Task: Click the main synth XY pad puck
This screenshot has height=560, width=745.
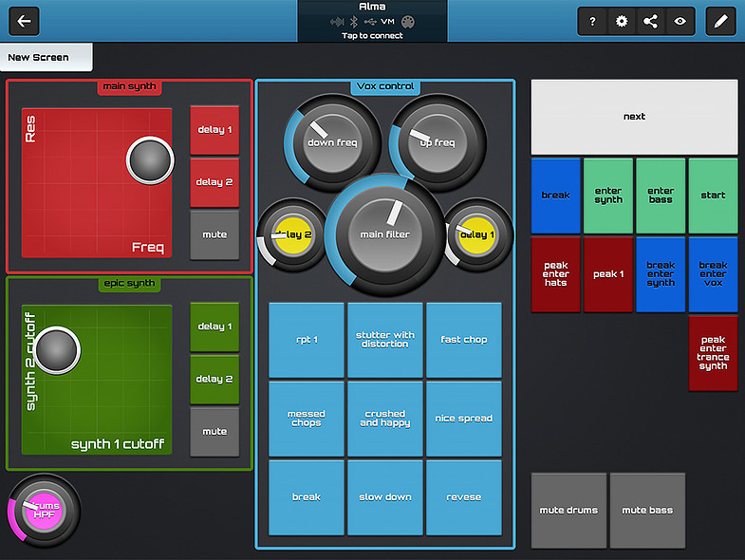Action: coord(150,160)
